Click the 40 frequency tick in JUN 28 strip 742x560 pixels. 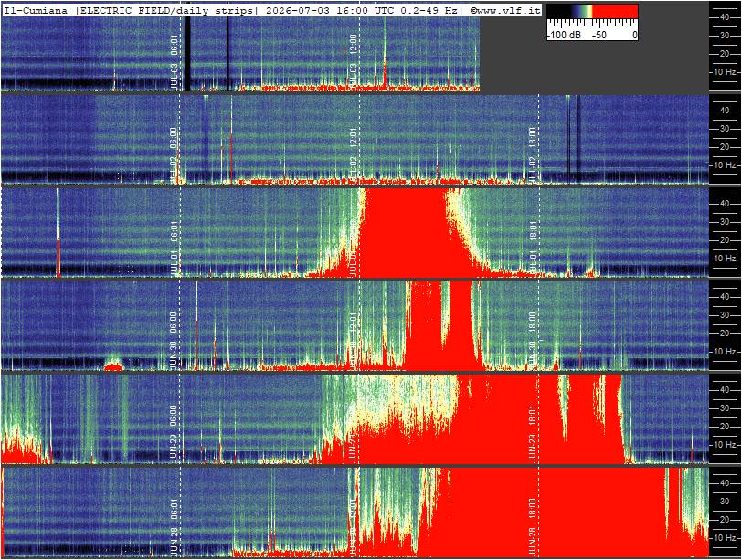coord(724,483)
